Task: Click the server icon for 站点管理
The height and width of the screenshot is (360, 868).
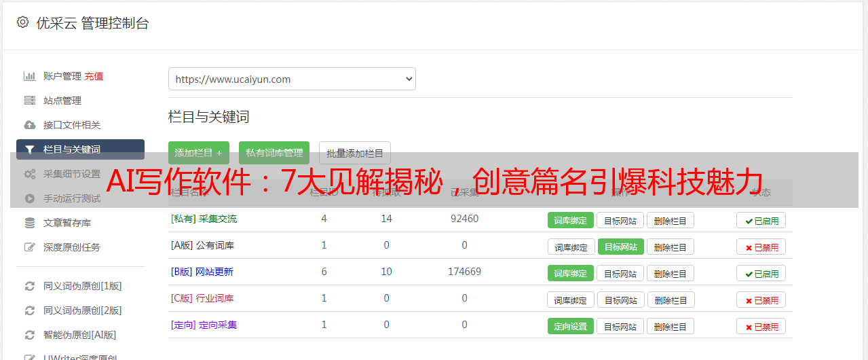Action: 29,101
